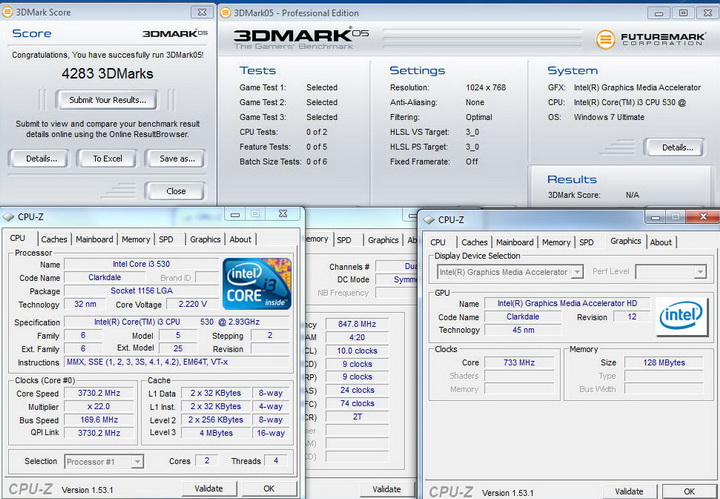Click the left CPU-Z title bar icon
Screen dimensions: 720x499
tap(8, 217)
